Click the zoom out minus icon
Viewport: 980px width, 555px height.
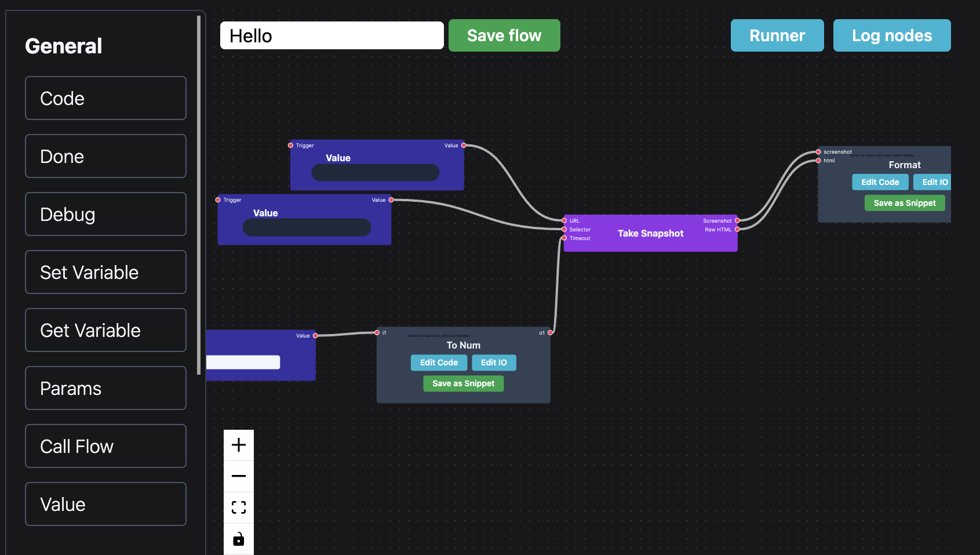239,476
